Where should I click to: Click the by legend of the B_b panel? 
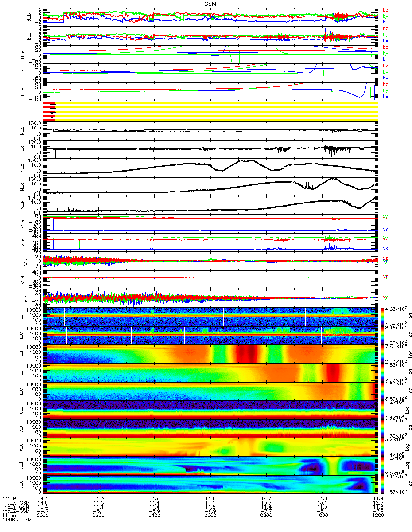385,16
